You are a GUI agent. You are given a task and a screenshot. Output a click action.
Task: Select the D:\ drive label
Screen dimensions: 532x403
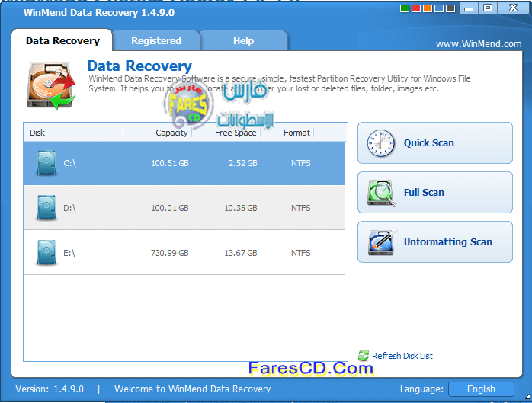[69, 208]
